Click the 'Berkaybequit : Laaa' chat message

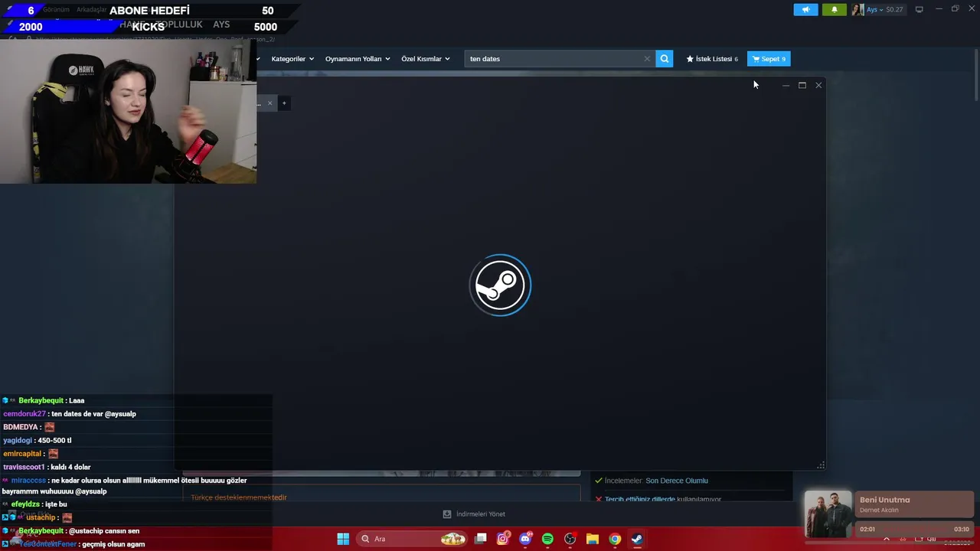point(44,400)
